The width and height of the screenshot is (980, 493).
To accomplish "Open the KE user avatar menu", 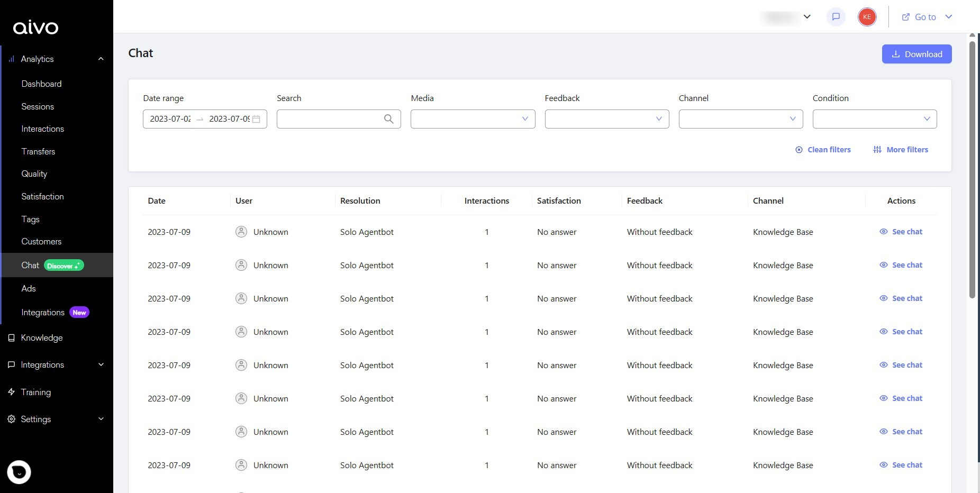I will click(x=867, y=17).
